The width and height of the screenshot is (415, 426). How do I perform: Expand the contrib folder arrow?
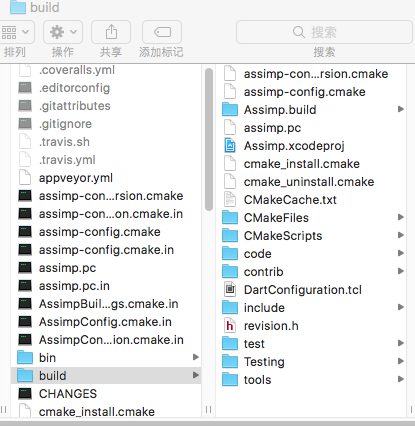[x=401, y=271]
